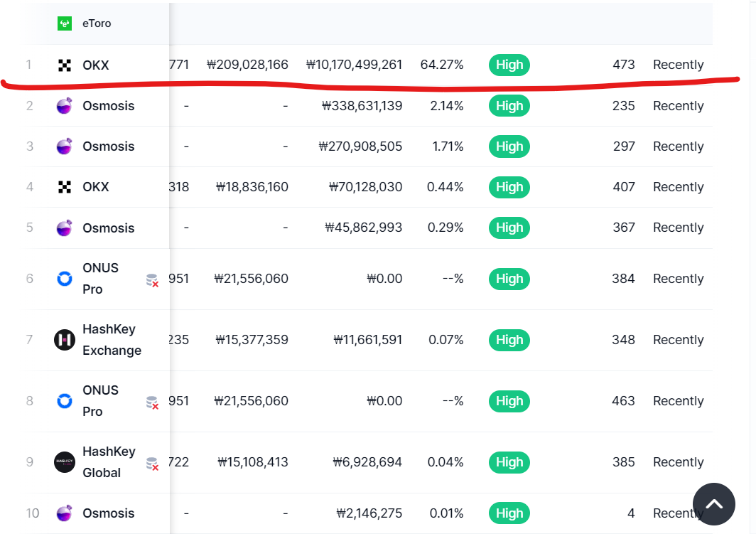Select the 367 score value

pos(624,228)
